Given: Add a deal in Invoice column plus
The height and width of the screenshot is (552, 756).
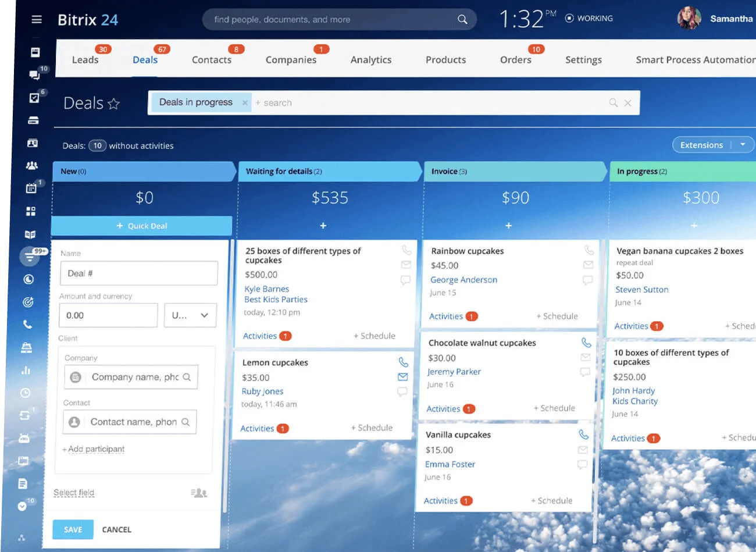Looking at the screenshot, I should (x=508, y=226).
